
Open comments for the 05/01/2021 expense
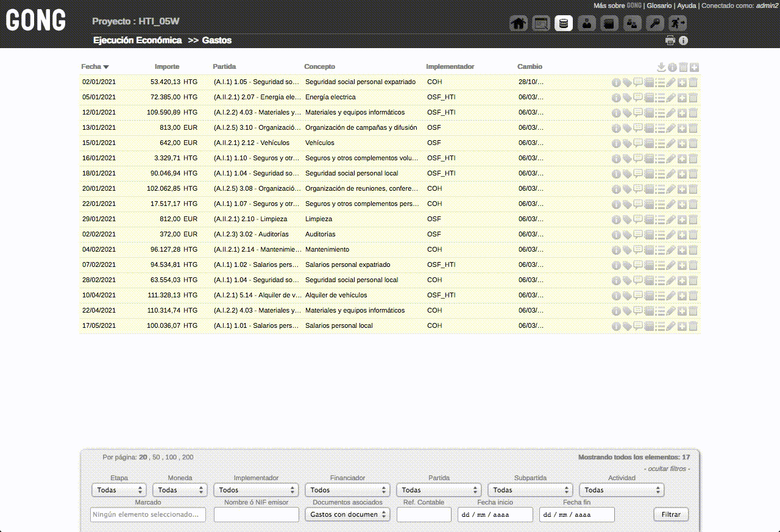click(638, 98)
